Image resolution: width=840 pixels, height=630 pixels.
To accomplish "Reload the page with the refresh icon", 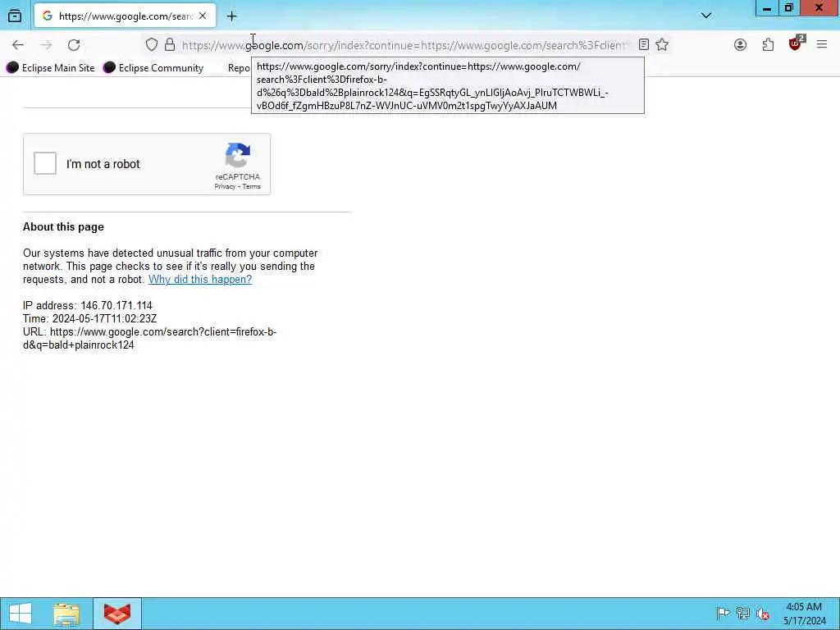I will [x=74, y=45].
